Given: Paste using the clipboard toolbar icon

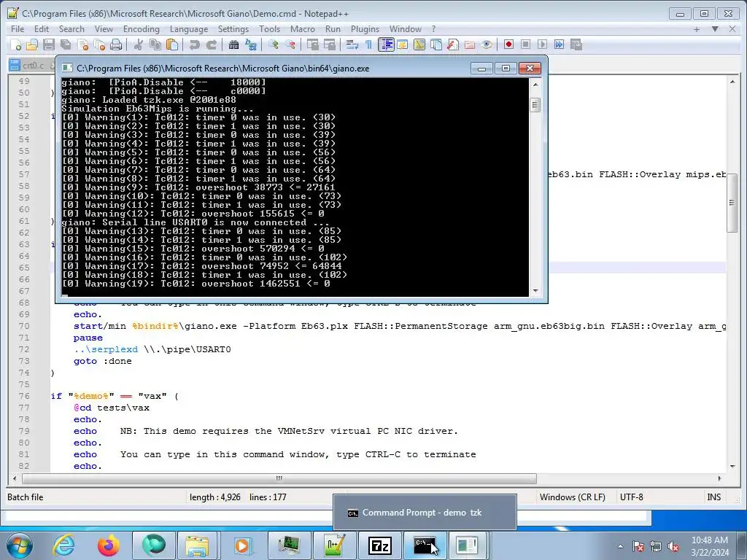Looking at the screenshot, I should point(172,44).
